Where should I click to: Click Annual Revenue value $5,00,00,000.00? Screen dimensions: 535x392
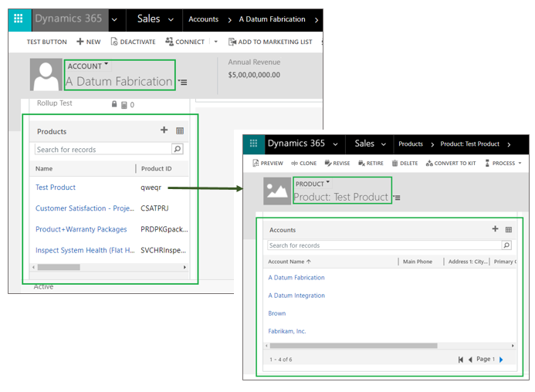[254, 75]
